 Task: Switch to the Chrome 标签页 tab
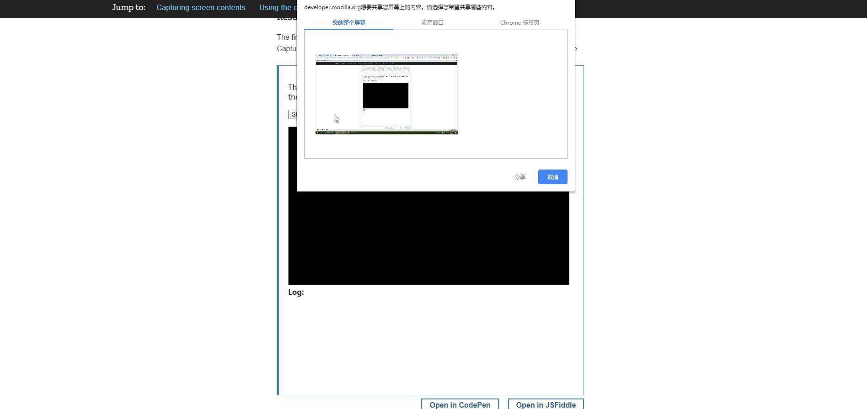pos(520,23)
